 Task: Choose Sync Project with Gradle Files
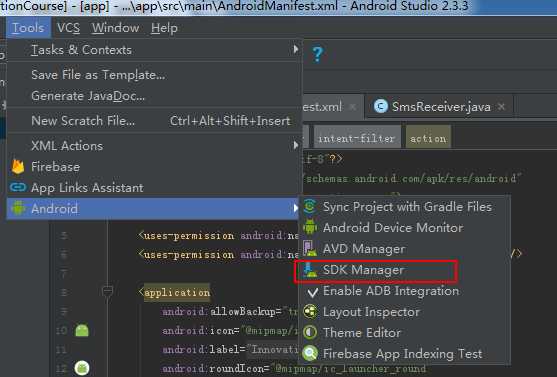tap(405, 207)
